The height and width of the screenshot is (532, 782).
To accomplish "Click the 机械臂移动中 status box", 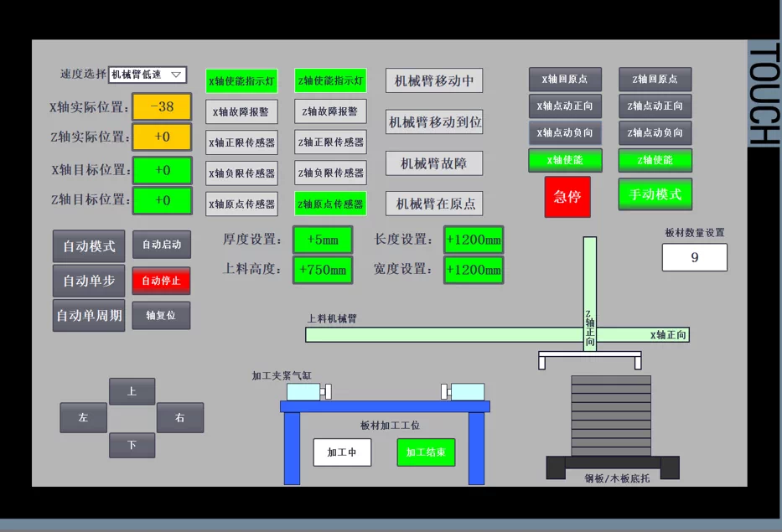I will pyautogui.click(x=434, y=80).
